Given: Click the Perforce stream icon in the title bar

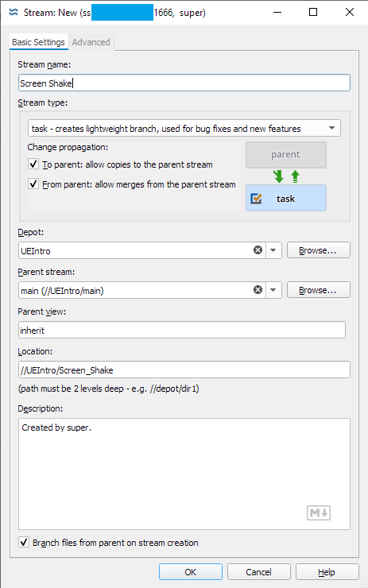Looking at the screenshot, I should click(x=14, y=13).
